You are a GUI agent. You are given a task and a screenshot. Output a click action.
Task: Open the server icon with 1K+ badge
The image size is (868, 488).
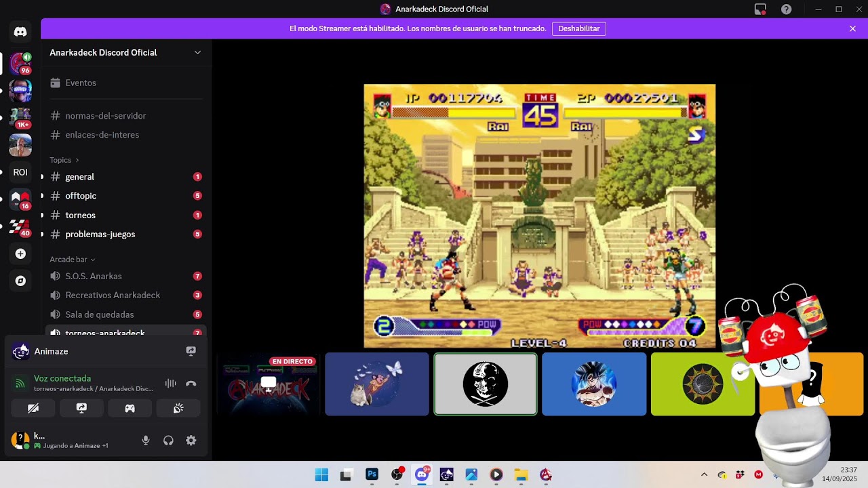click(20, 117)
